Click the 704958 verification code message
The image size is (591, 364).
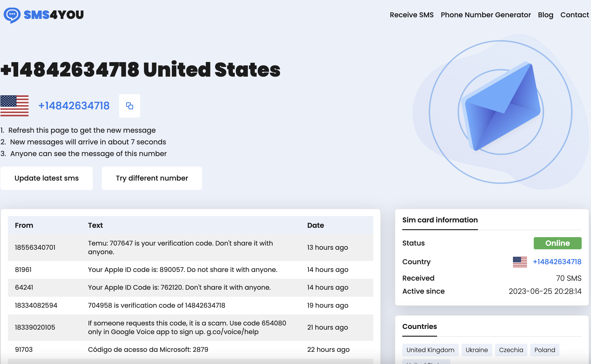157,305
